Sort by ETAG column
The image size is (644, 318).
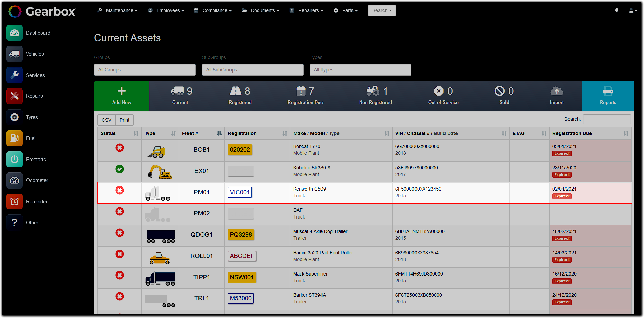(x=529, y=133)
